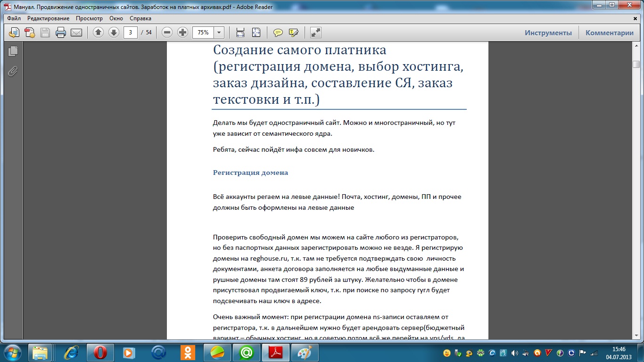Show attachments paperclip panel icon

point(13,71)
